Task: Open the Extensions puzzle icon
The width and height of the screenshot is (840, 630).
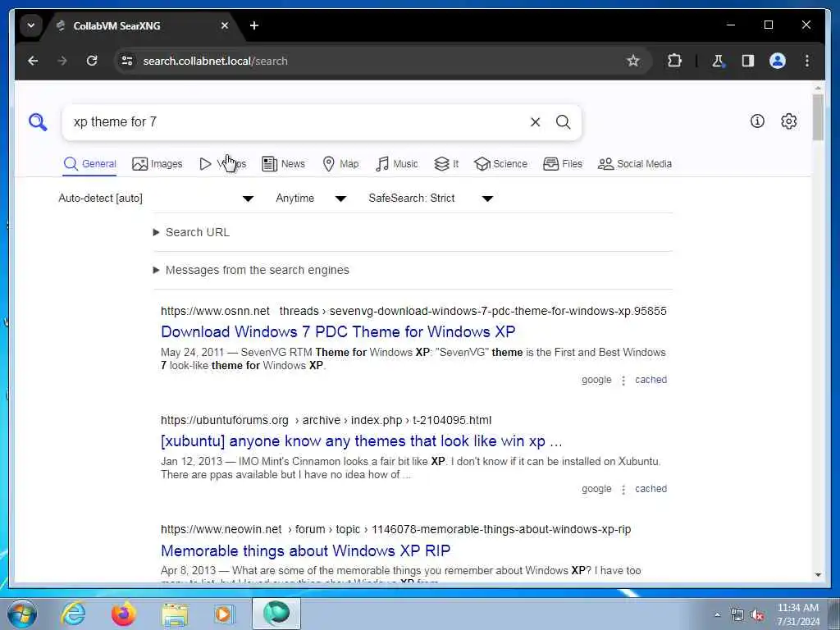Action: point(674,61)
